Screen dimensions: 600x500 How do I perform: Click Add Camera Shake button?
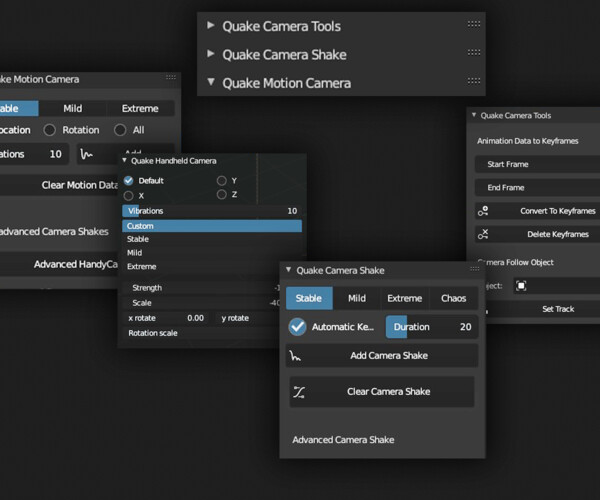pos(382,356)
